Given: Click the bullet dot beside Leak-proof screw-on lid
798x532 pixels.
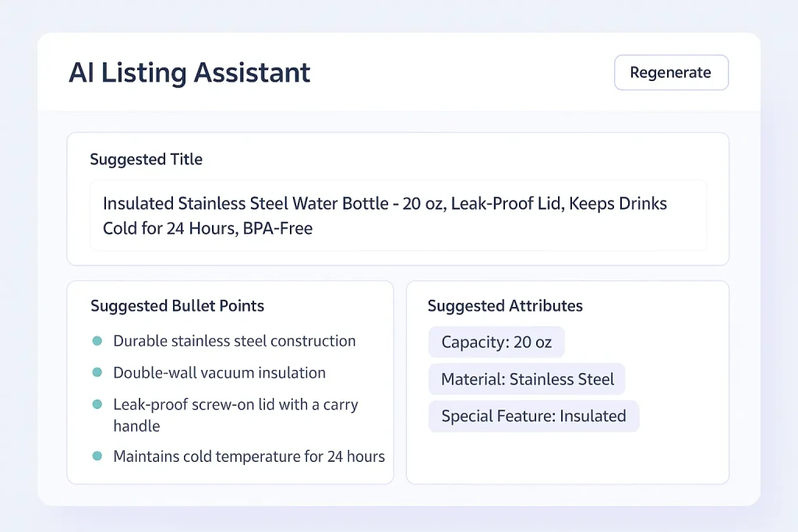Looking at the screenshot, I should click(97, 405).
